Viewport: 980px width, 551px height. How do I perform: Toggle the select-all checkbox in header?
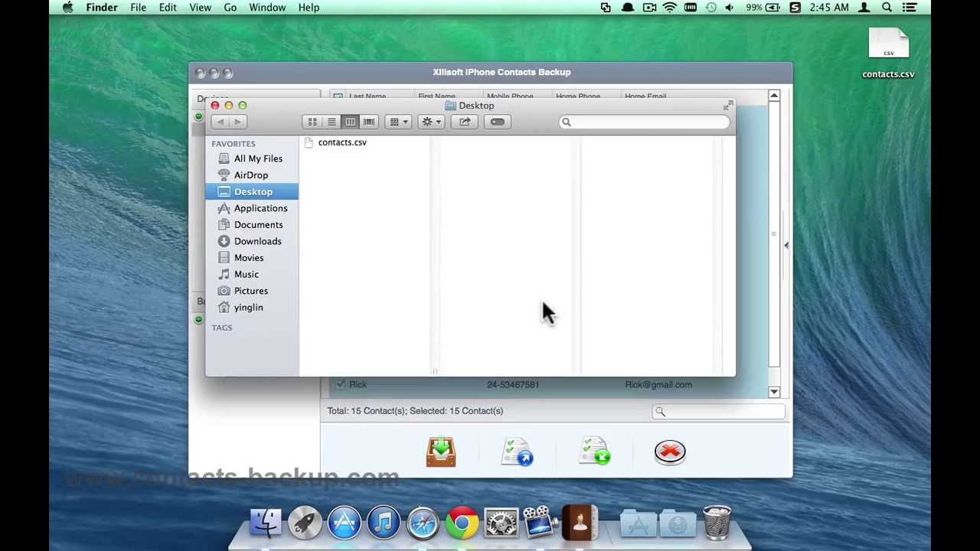338,96
